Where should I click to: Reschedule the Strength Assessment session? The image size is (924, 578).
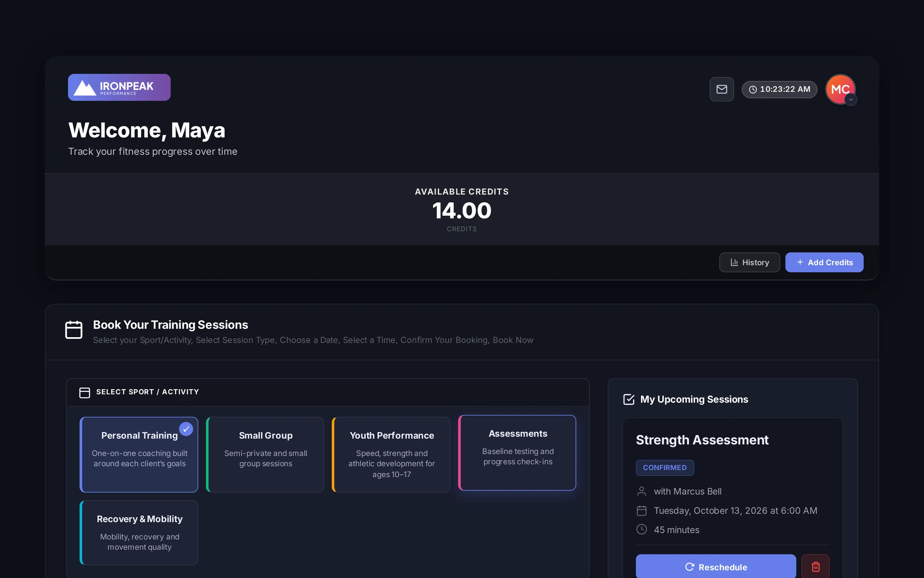tap(716, 567)
